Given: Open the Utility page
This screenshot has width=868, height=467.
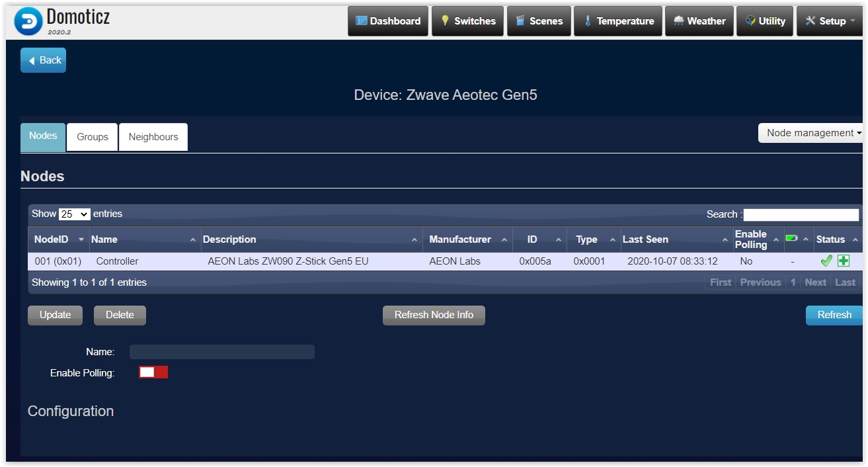Looking at the screenshot, I should pos(765,21).
